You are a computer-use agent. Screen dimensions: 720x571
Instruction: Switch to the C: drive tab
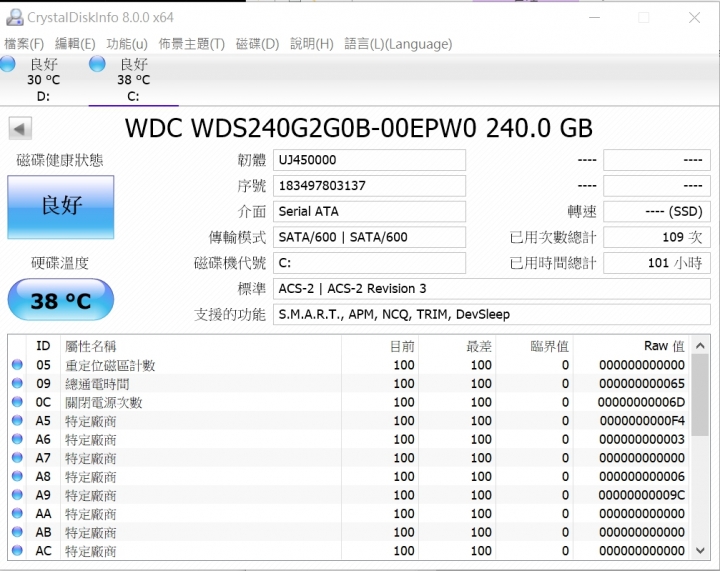pyautogui.click(x=134, y=80)
